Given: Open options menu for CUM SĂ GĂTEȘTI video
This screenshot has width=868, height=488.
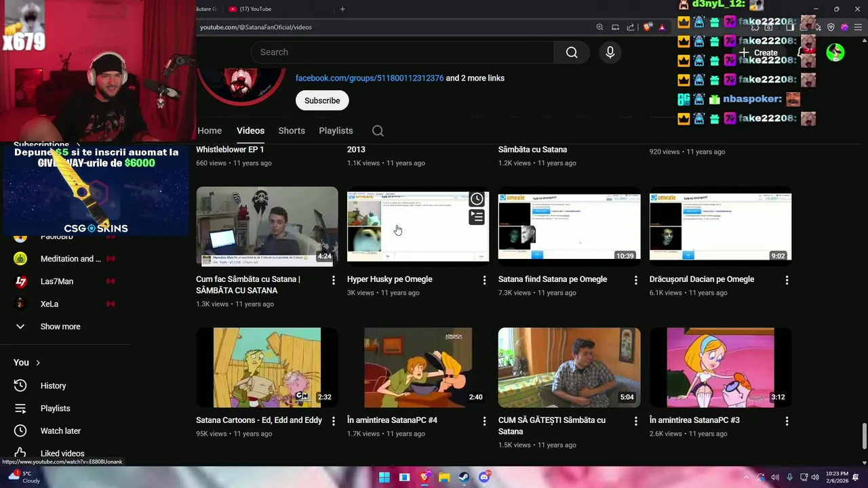Looking at the screenshot, I should [x=635, y=421].
